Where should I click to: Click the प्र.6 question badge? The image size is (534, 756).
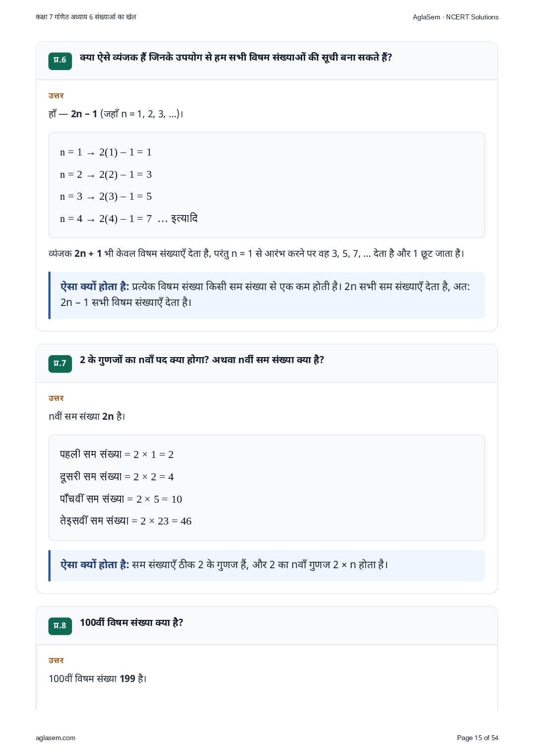click(x=60, y=61)
